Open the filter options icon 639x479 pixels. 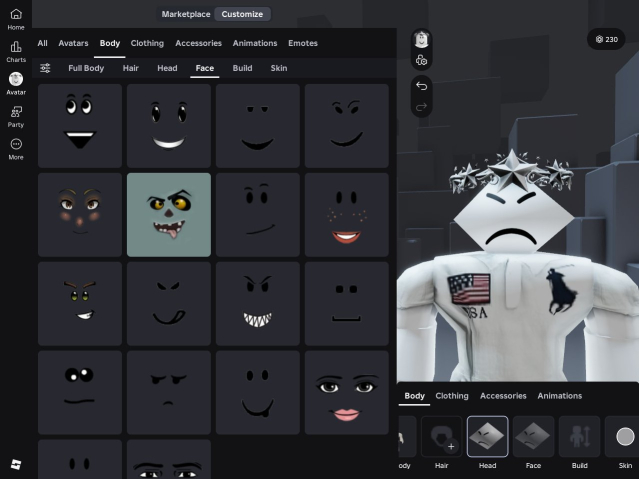click(x=45, y=68)
